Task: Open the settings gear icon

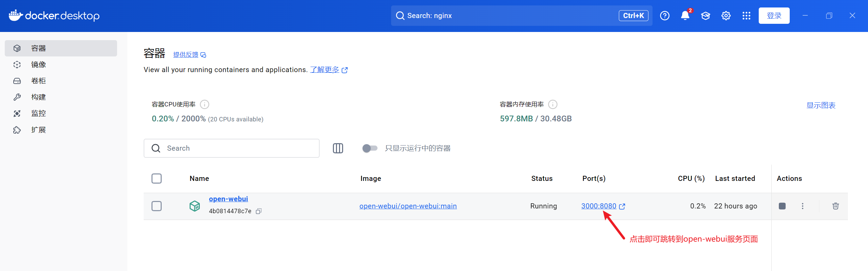Action: coord(726,16)
